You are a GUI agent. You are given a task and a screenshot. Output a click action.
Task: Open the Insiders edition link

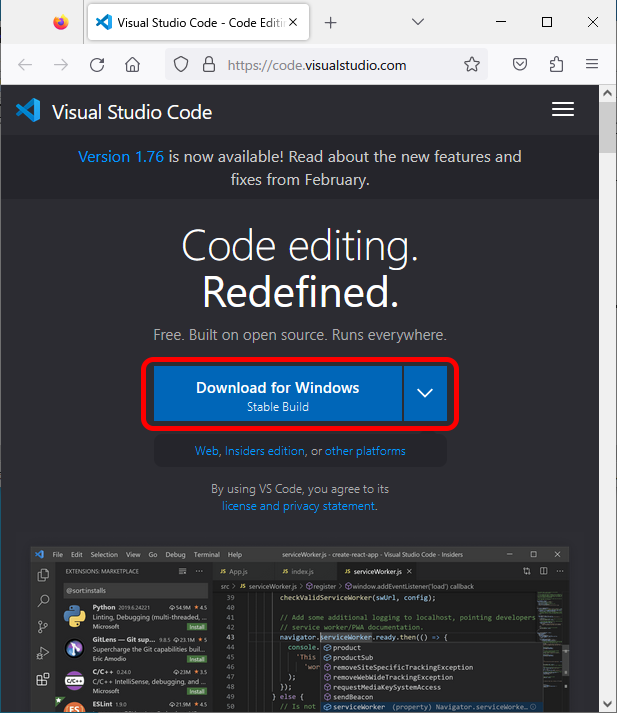click(x=265, y=451)
